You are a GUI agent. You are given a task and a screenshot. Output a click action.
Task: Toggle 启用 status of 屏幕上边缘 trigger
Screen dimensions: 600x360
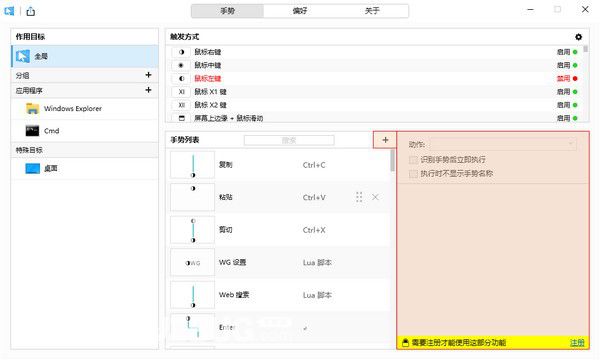click(x=567, y=118)
